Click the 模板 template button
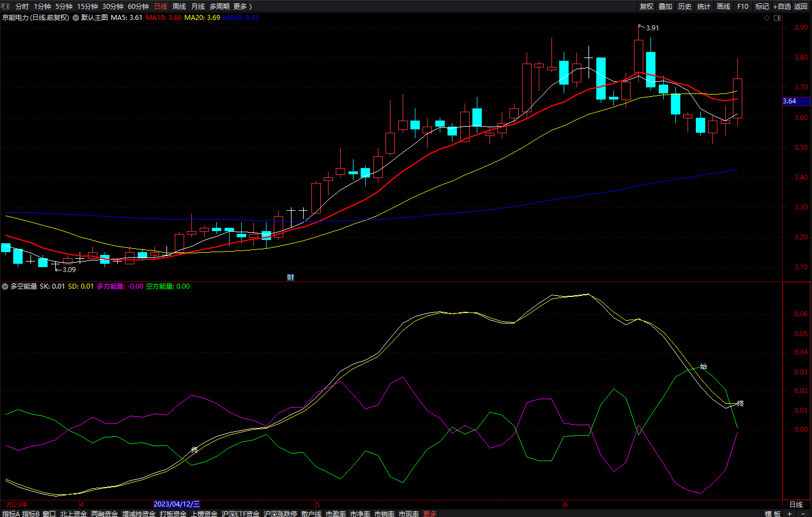The image size is (812, 517). coord(773,514)
